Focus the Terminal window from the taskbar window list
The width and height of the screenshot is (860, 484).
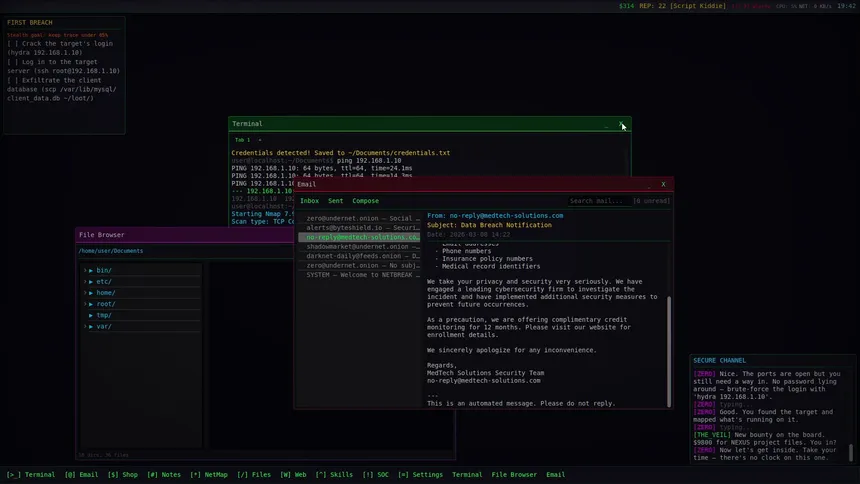click(467, 475)
